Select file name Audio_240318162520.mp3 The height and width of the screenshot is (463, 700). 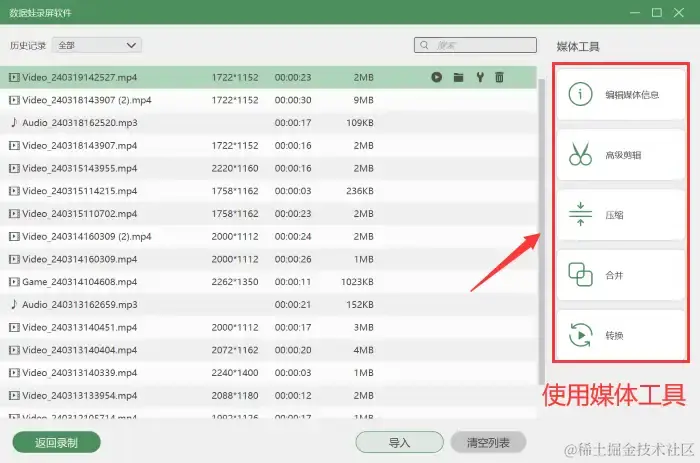click(x=80, y=123)
